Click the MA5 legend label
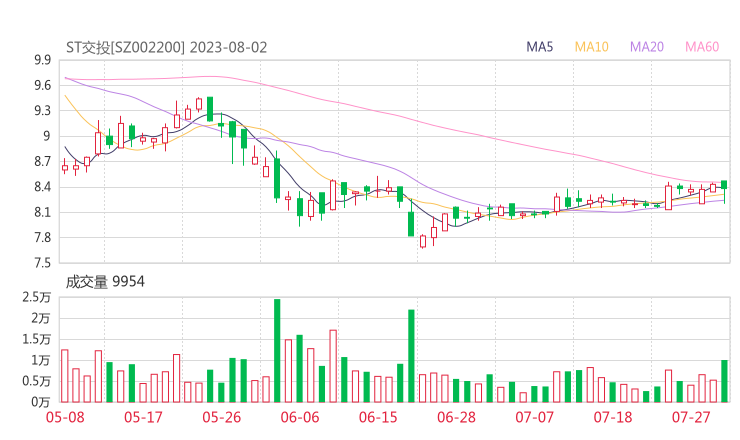Image resolution: width=740 pixels, height=440 pixels. [x=539, y=47]
